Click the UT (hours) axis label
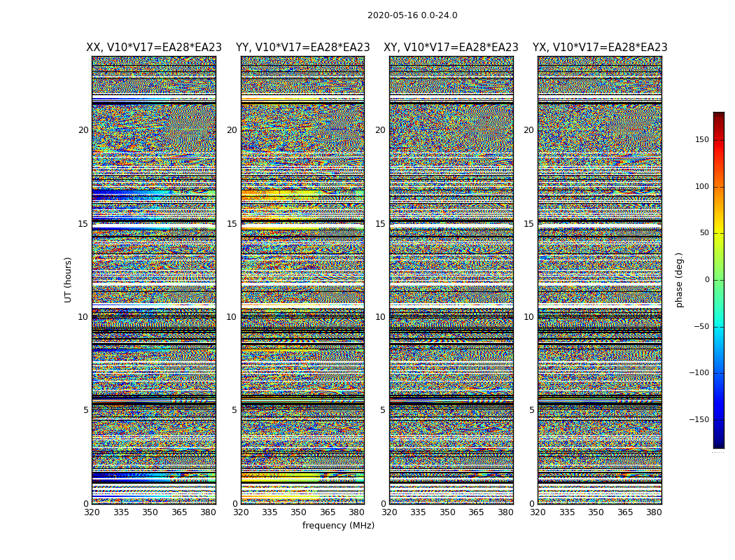This screenshot has width=735, height=560. pos(68,280)
